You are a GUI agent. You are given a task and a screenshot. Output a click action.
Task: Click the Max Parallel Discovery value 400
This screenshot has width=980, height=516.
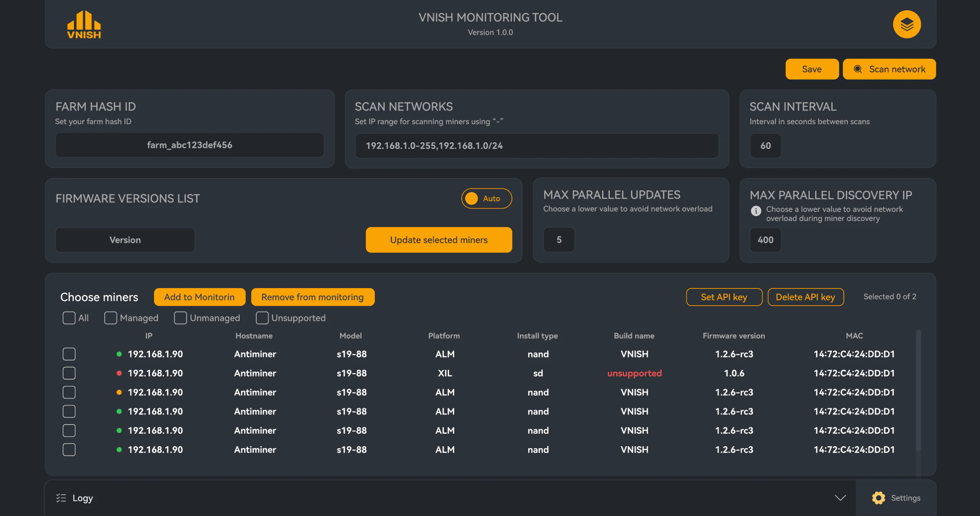[x=765, y=240]
